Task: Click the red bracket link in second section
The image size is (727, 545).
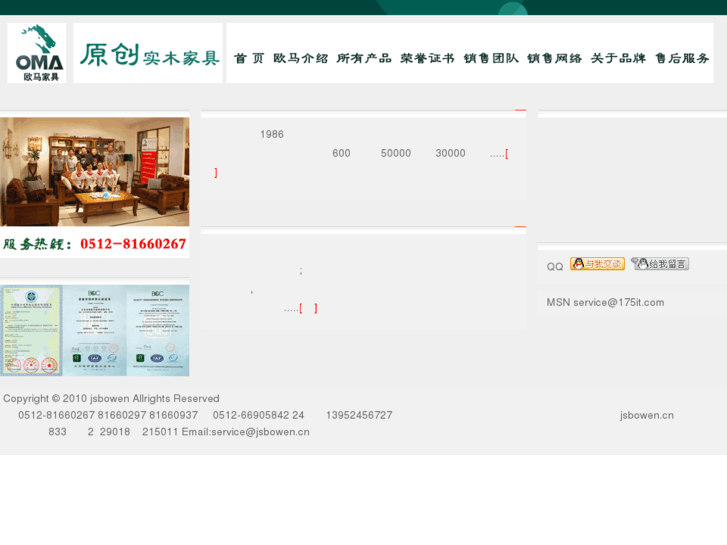Action: (308, 308)
